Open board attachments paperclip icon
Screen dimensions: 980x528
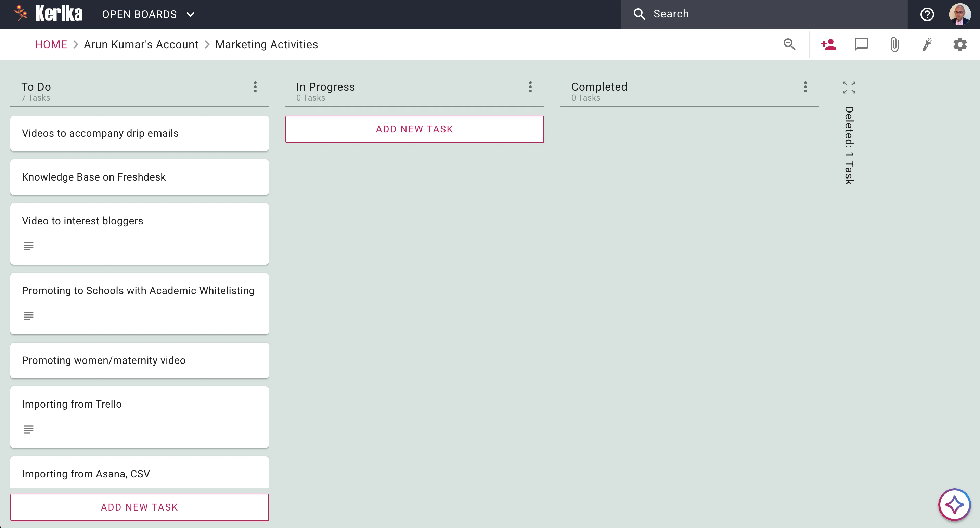click(894, 44)
